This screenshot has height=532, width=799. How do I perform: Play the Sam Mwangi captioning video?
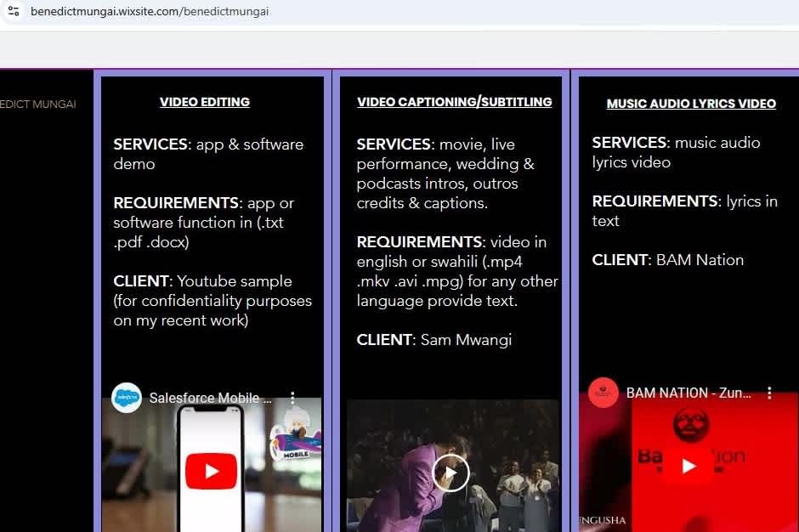coord(450,473)
